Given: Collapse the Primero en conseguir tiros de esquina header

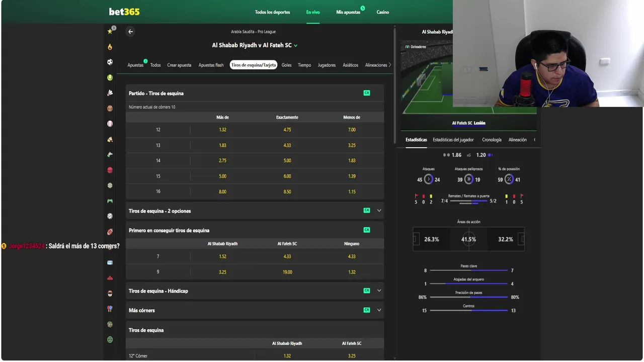Looking at the screenshot, I should [255, 230].
